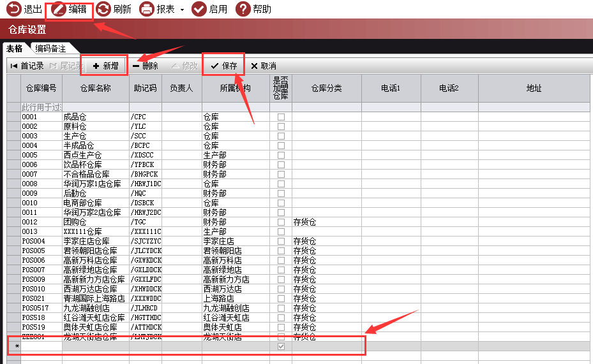Select code POS005 cell
Image resolution: width=593 pixels, height=364 pixels.
point(41,251)
